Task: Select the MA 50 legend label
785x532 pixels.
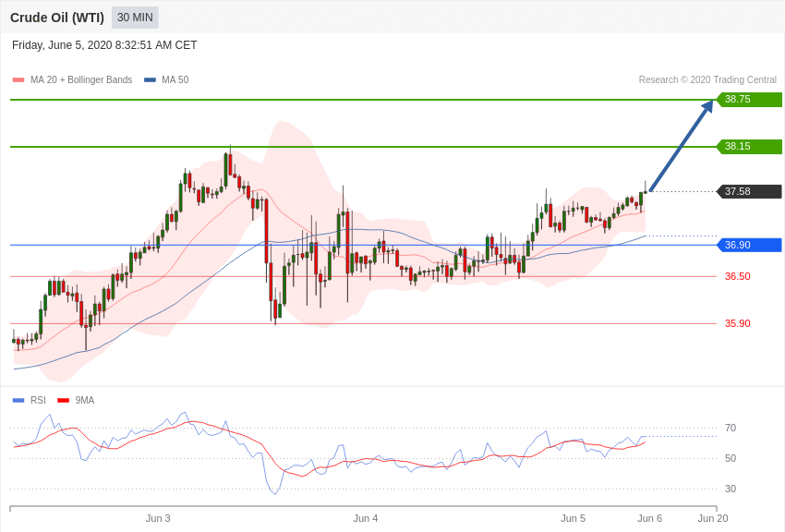Action: 175,79
